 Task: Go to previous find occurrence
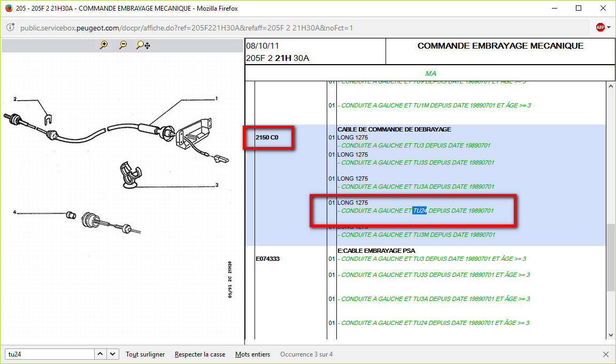pos(100,354)
